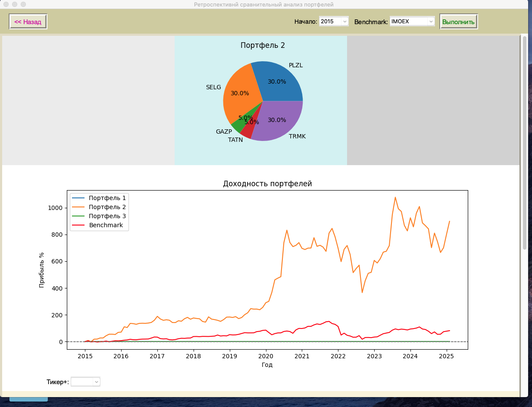
Task: Select the empty darker-gray panel right of the pie
Action: [x=433, y=100]
